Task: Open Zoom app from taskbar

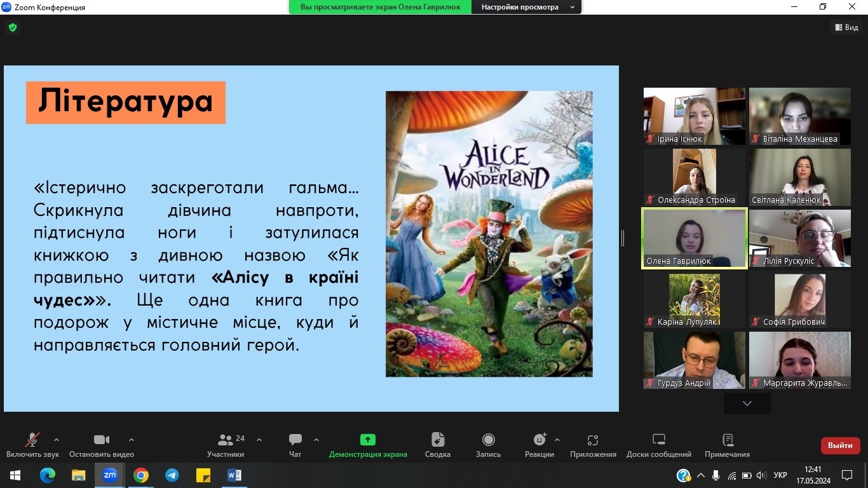Action: coord(110,475)
